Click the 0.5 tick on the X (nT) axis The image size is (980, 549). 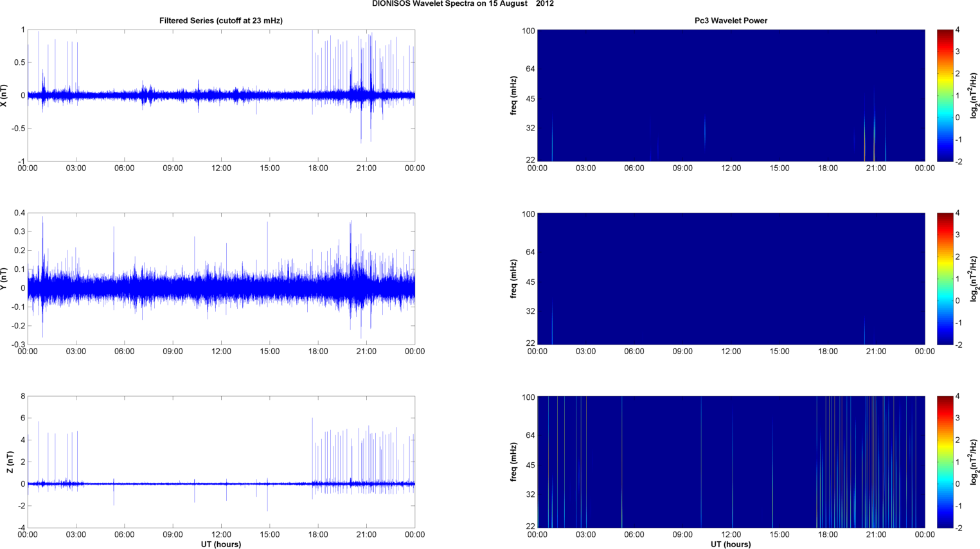[19, 62]
